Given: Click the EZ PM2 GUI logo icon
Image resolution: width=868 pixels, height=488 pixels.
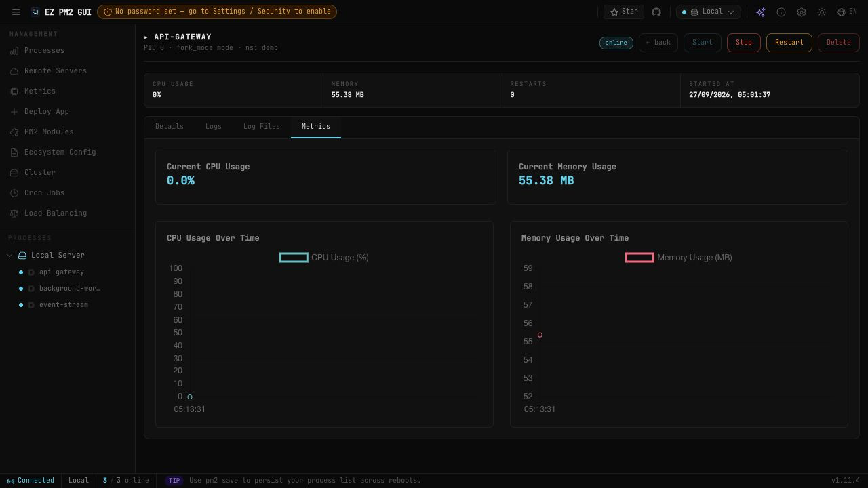Looking at the screenshot, I should click(35, 12).
